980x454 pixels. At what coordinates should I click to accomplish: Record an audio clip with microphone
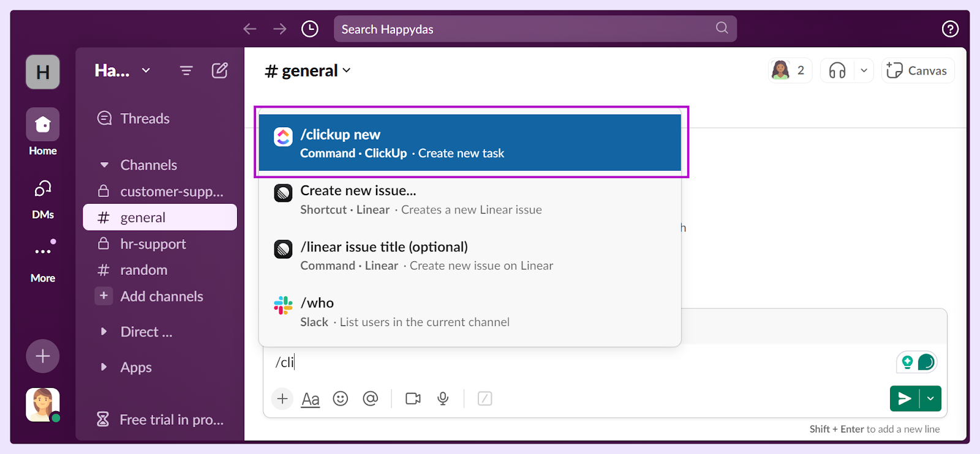click(443, 399)
